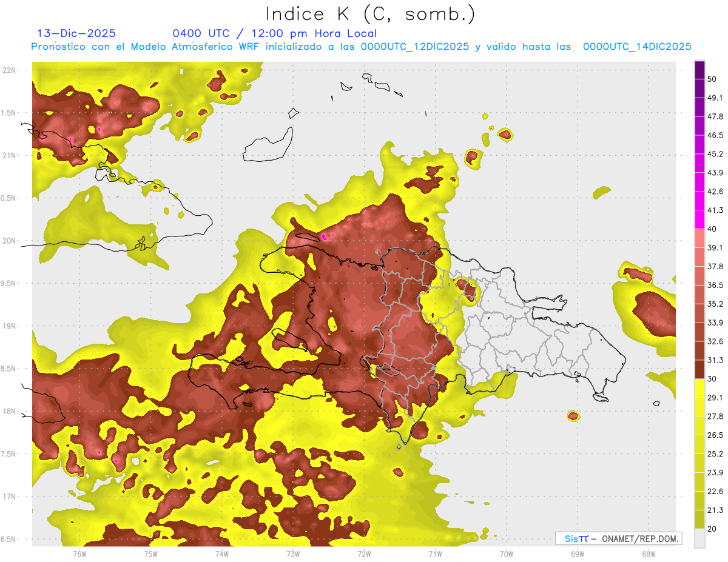728x562 pixels.
Task: Click the color bar value '47.8'
Action: coord(715,116)
